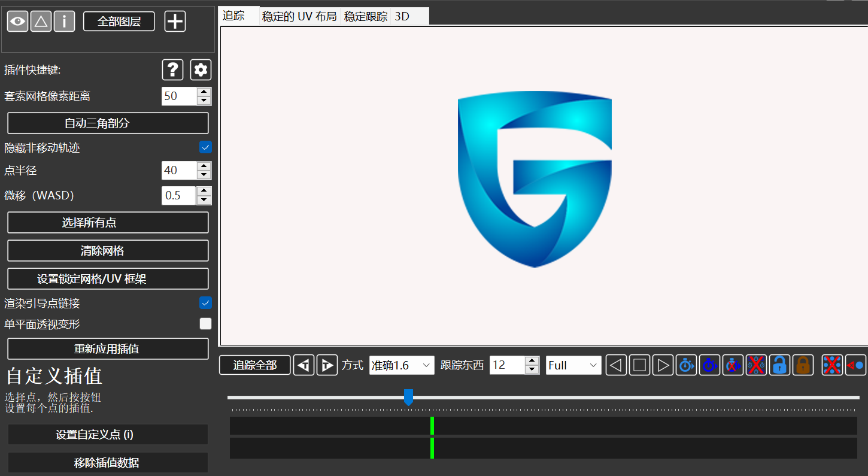Click the 自动三角剖分 button
This screenshot has width=868, height=476.
tap(108, 123)
